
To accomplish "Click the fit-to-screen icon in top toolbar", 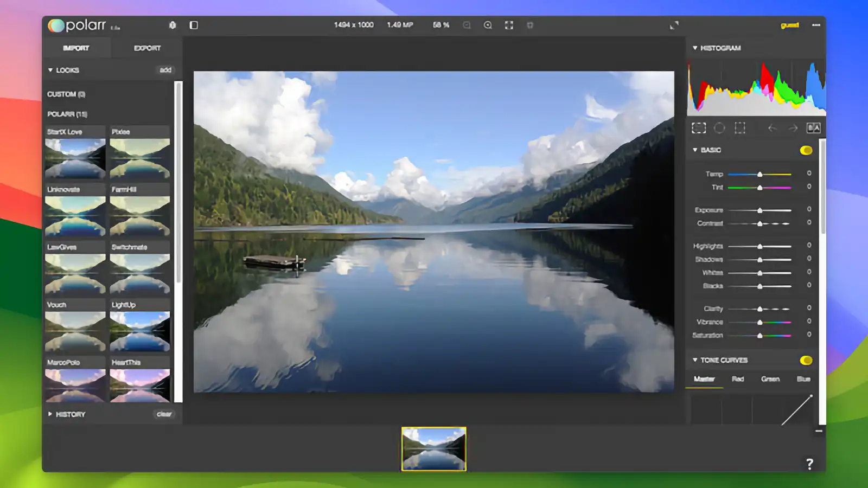I will (x=509, y=25).
